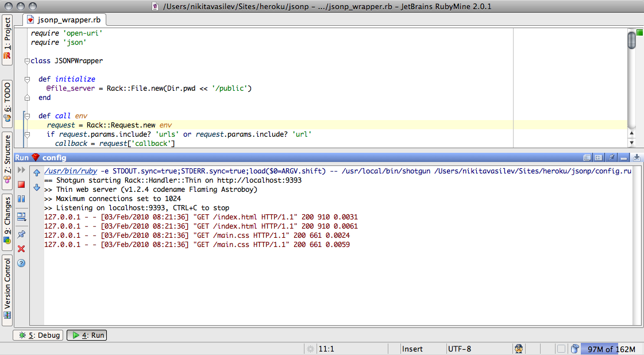
Task: Pin the Run tab with pushpin icon
Action: (21, 234)
